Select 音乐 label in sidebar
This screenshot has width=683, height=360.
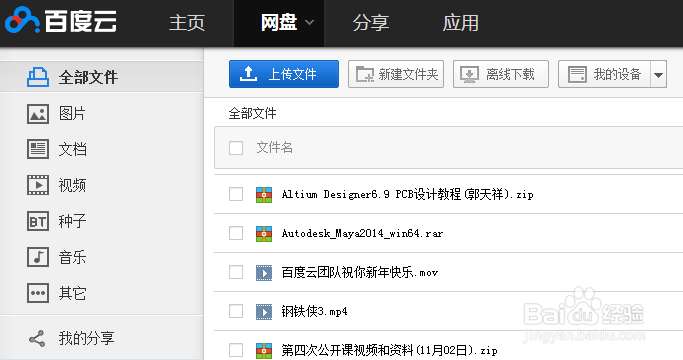click(x=72, y=257)
